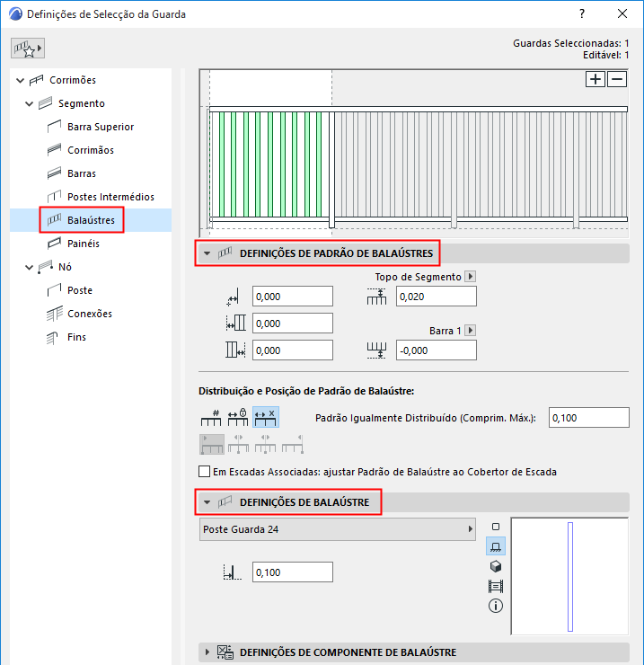644x665 pixels.
Task: Click the pattern start offset icon
Action: [233, 297]
